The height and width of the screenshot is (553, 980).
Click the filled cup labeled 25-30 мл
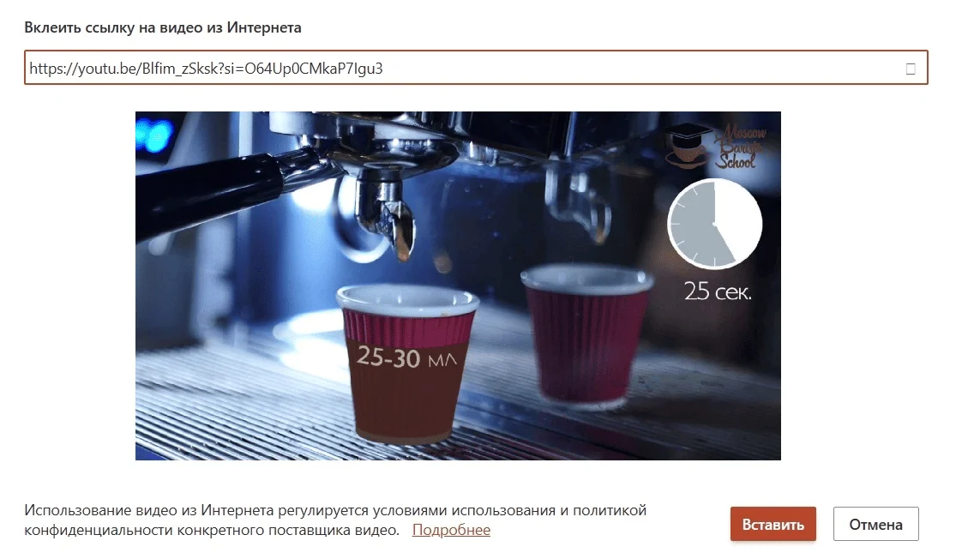coord(407,364)
